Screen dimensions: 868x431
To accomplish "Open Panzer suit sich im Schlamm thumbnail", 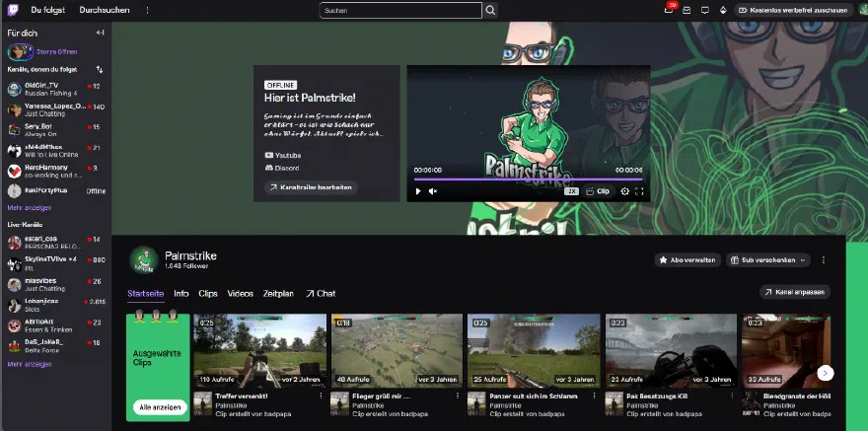I will [x=534, y=351].
